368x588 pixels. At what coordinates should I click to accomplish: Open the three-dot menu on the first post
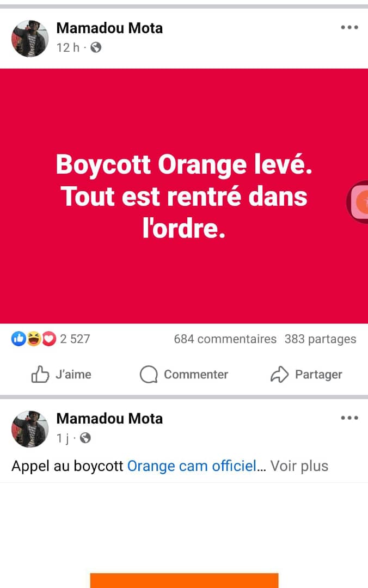349,28
